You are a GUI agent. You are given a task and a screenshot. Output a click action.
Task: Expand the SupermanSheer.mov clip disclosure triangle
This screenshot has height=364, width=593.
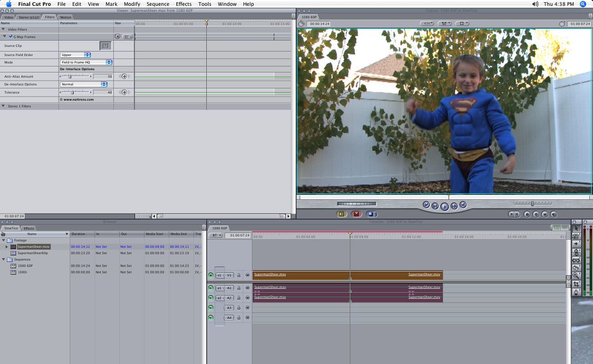tap(7, 246)
